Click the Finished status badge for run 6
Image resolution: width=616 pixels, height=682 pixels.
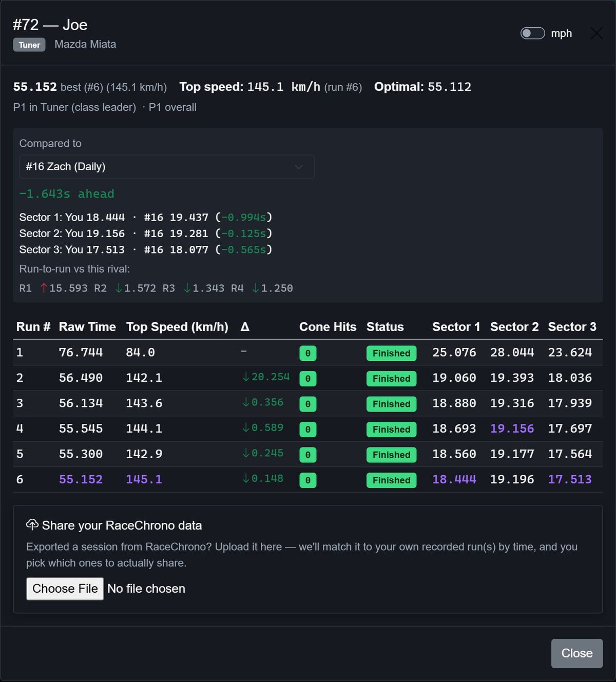tap(391, 480)
